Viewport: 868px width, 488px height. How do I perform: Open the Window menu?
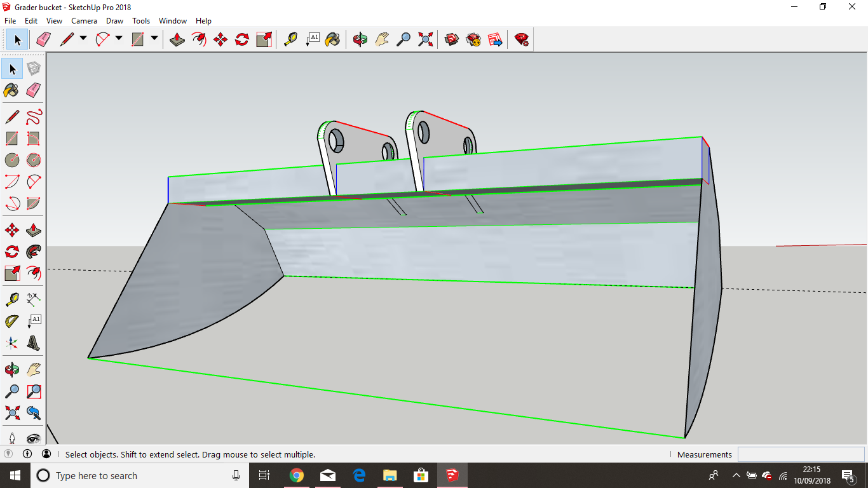pos(173,21)
